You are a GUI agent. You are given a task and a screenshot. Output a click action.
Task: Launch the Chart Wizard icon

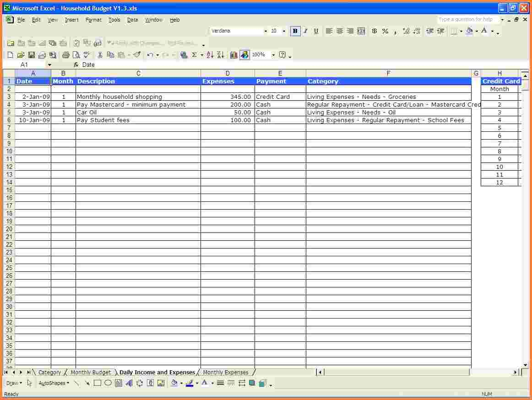pos(234,55)
